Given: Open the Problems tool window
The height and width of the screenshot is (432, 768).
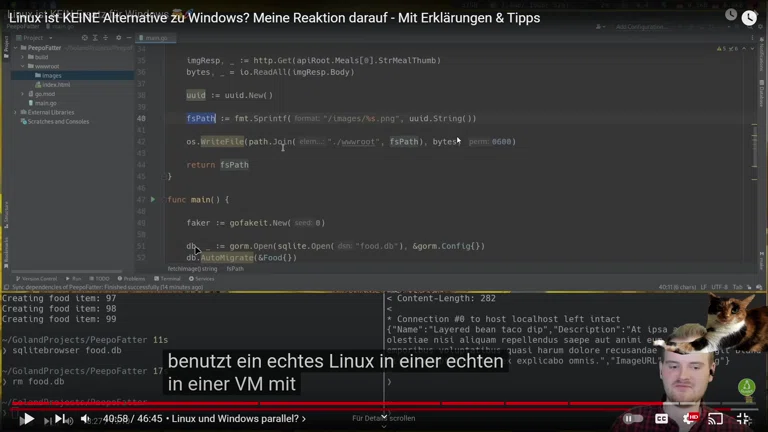Looking at the screenshot, I should 133,279.
